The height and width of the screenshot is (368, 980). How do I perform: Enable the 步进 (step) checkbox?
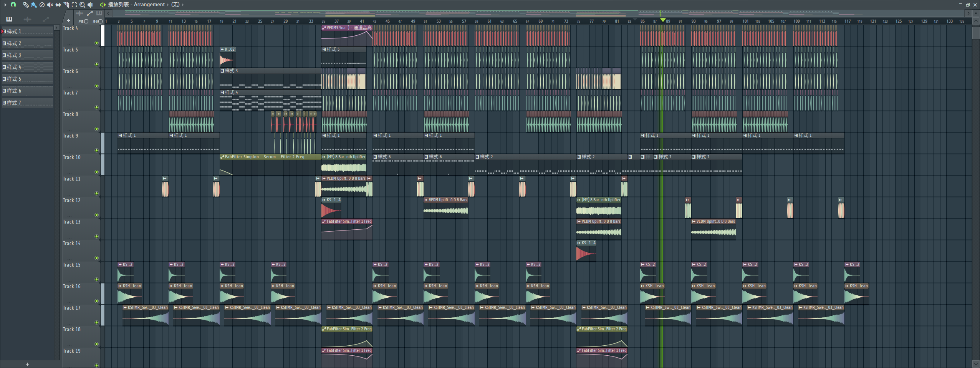point(86,22)
